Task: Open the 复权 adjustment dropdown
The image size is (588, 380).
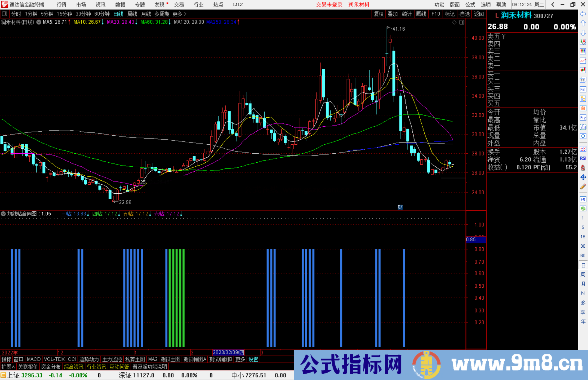Action: pos(379,14)
